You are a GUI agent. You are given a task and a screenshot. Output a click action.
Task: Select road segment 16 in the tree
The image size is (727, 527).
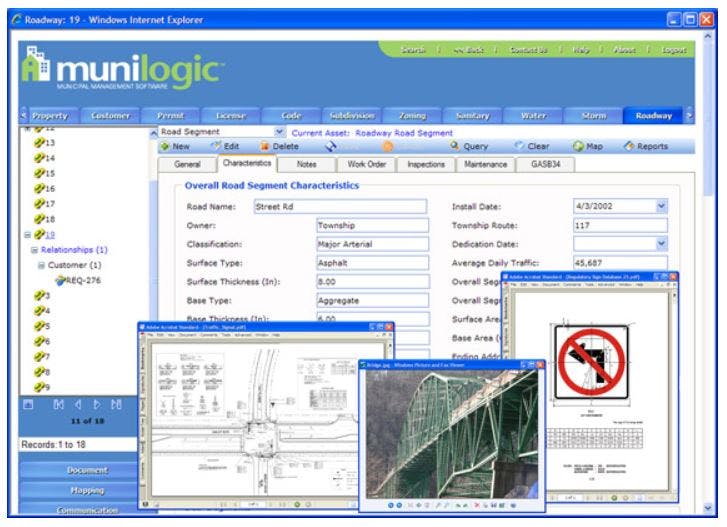(45, 189)
